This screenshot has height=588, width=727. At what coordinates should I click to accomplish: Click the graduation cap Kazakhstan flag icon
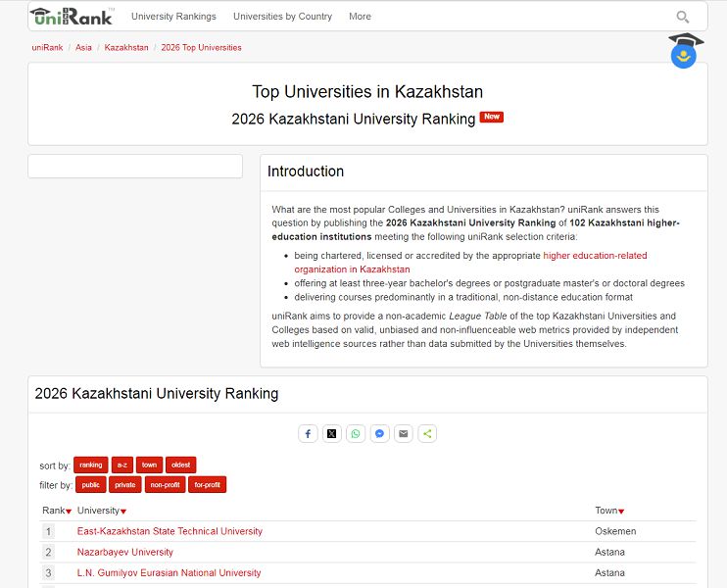click(x=685, y=51)
